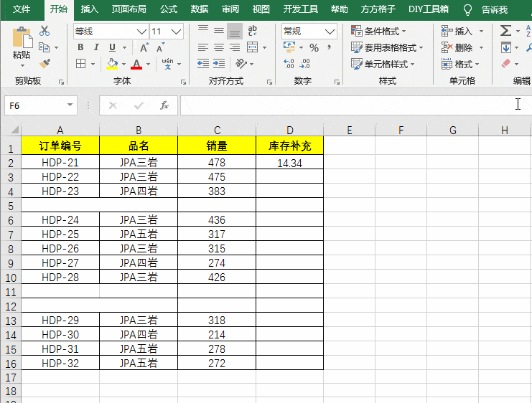532x403 pixels.
Task: Click the Clear eraser icon
Action: point(505,63)
